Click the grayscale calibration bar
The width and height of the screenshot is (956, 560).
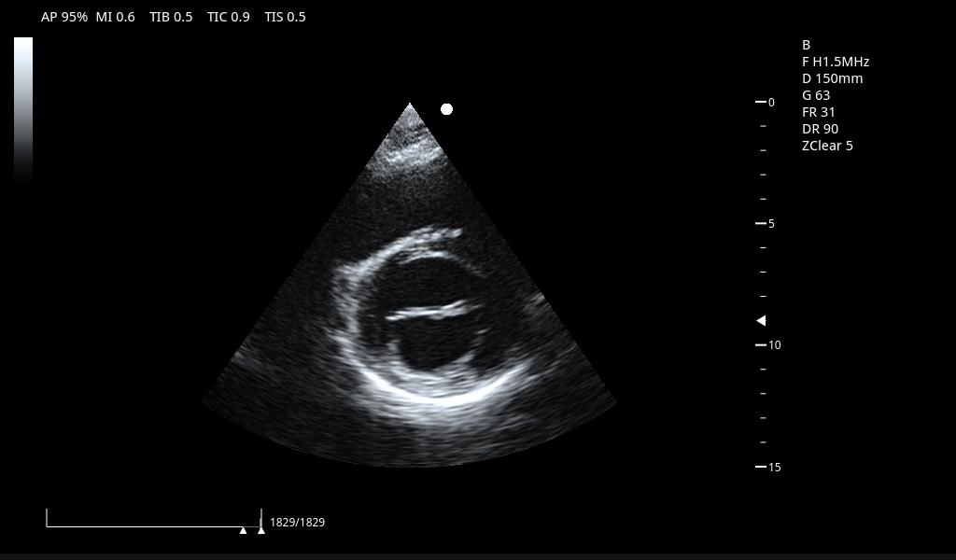[22, 107]
